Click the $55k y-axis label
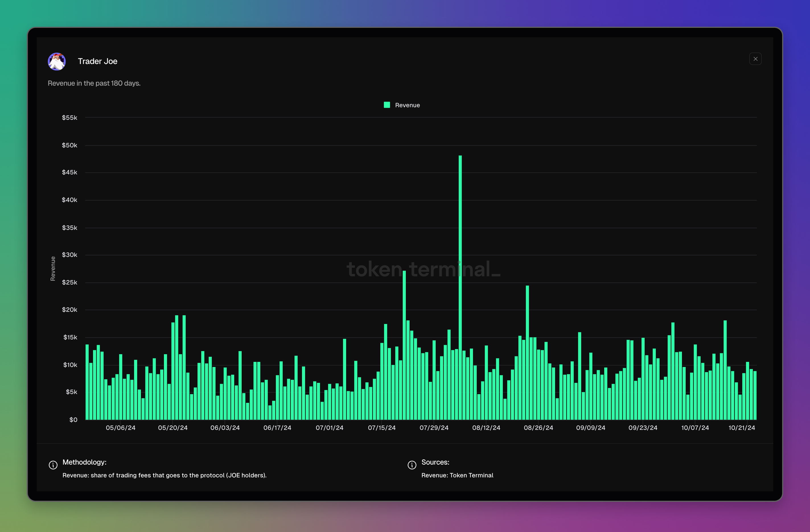Image resolution: width=810 pixels, height=532 pixels. pyautogui.click(x=69, y=118)
